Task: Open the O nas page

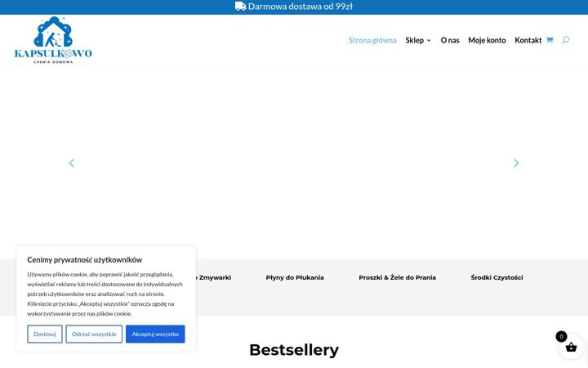Action: tap(450, 40)
